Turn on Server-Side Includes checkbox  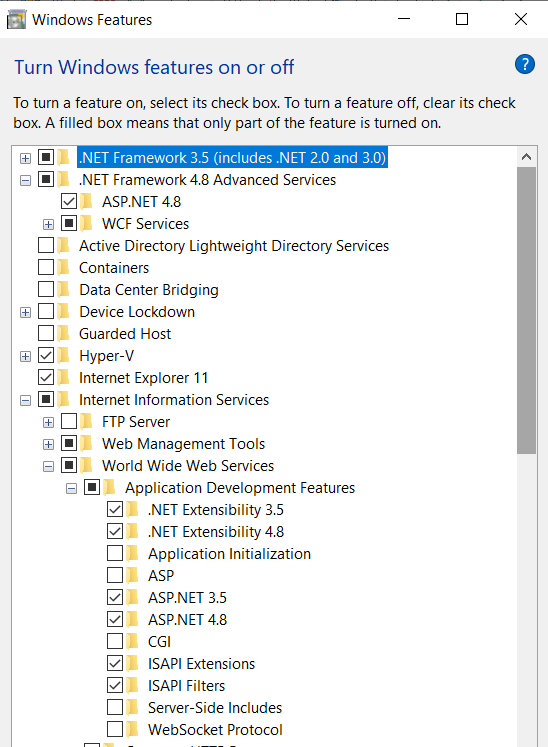pos(115,707)
